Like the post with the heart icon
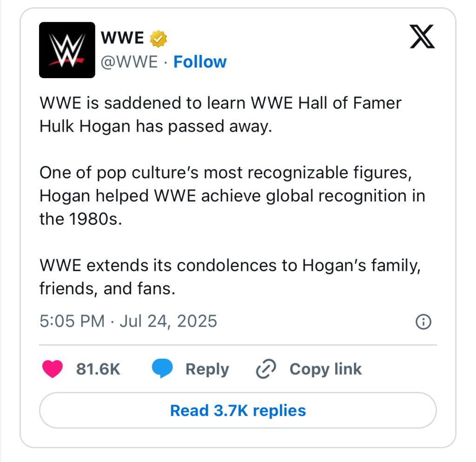Image resolution: width=476 pixels, height=462 pixels. 52,369
